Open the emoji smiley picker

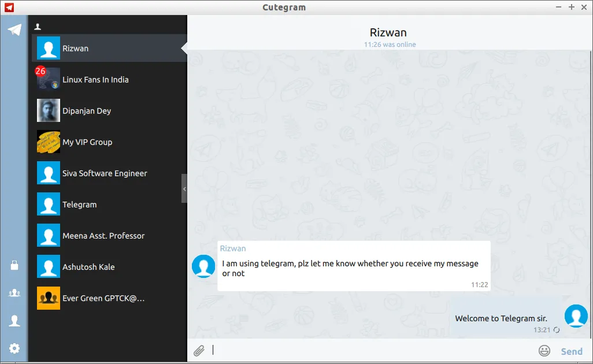click(544, 351)
